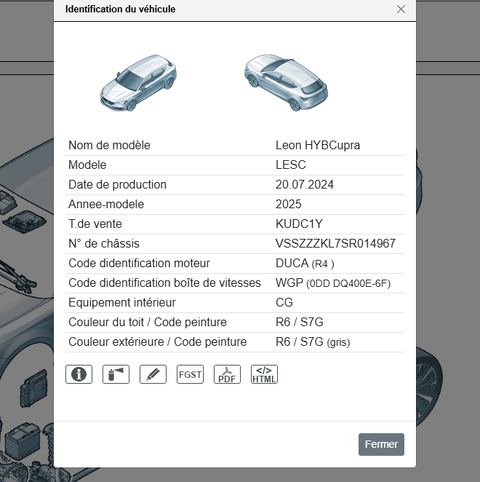
Task: Click the Code didentification boîte de vitesses label
Action: 165,283
